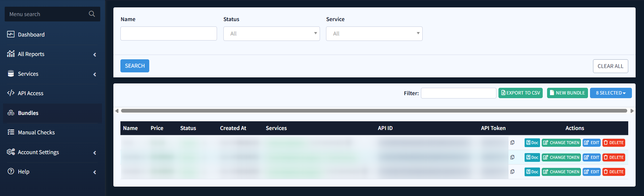Open the Status filter dropdown
The height and width of the screenshot is (196, 644).
(271, 34)
